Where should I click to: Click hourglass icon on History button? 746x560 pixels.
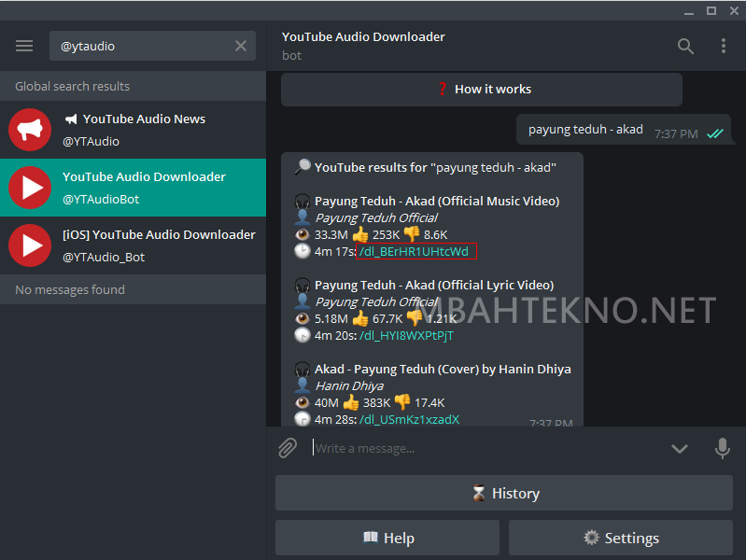(479, 493)
